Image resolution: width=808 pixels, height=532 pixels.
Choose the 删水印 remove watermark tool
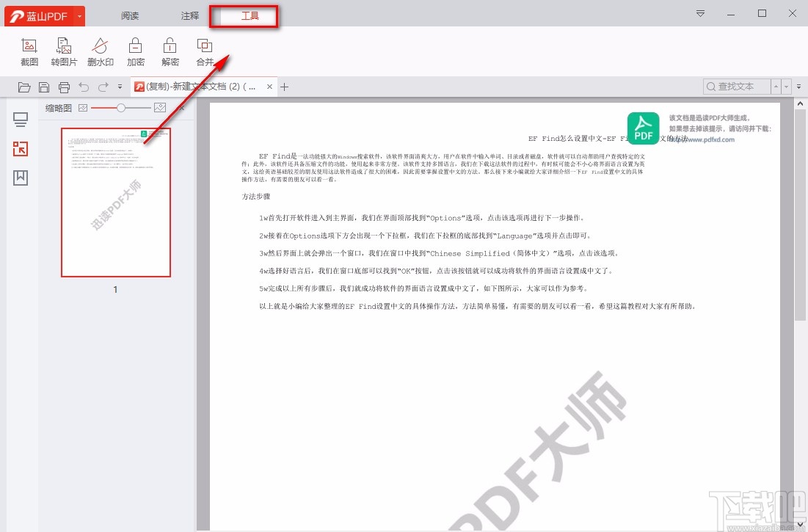[100, 52]
